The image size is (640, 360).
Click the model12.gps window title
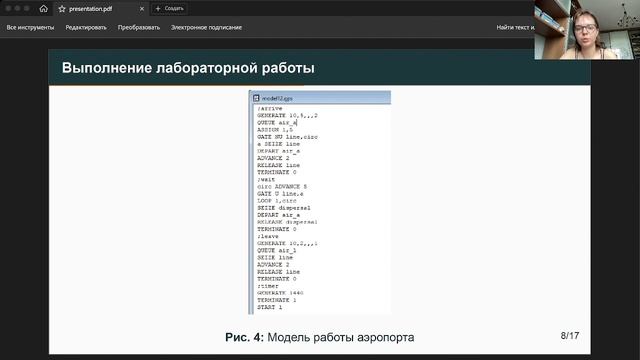[277, 98]
